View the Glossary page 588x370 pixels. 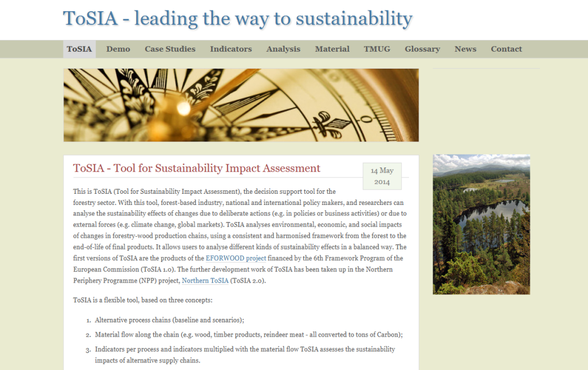click(423, 49)
